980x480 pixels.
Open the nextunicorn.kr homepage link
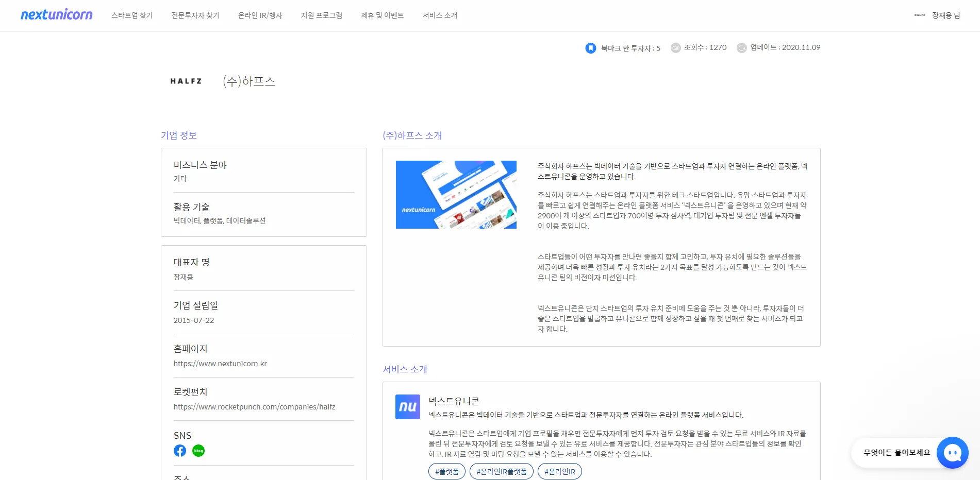point(220,364)
